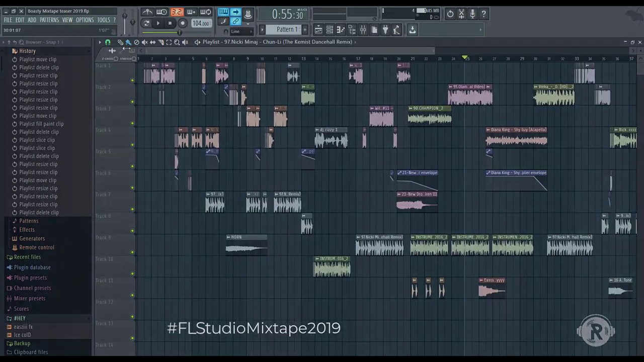
Task: Click the Record button in transport
Action: [x=183, y=23]
